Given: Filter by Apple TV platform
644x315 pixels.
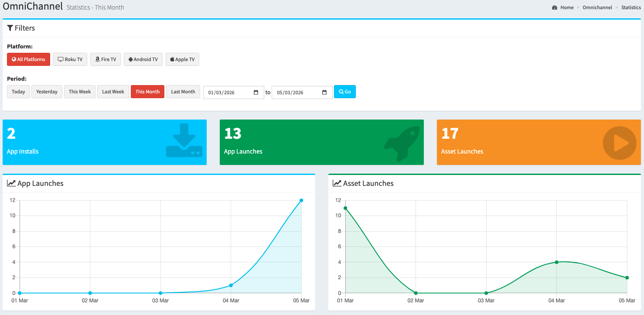Looking at the screenshot, I should click(x=182, y=59).
